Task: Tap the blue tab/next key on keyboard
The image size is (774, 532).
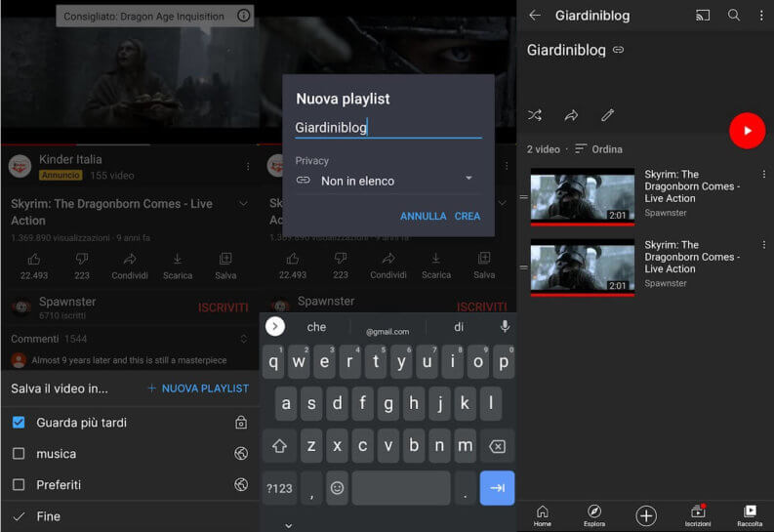Action: click(x=497, y=488)
